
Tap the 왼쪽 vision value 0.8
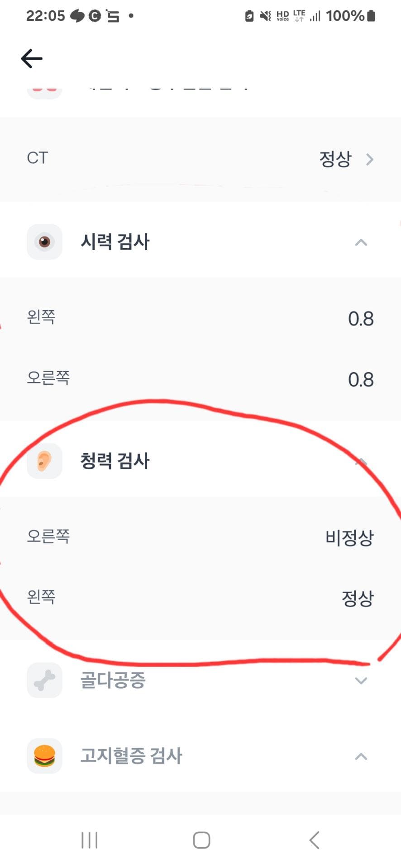(361, 319)
